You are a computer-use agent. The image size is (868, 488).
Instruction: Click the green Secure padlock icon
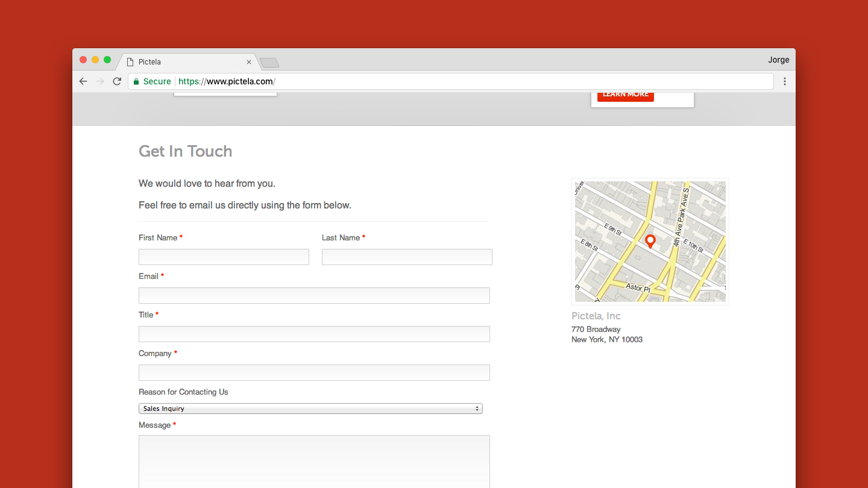(x=136, y=81)
